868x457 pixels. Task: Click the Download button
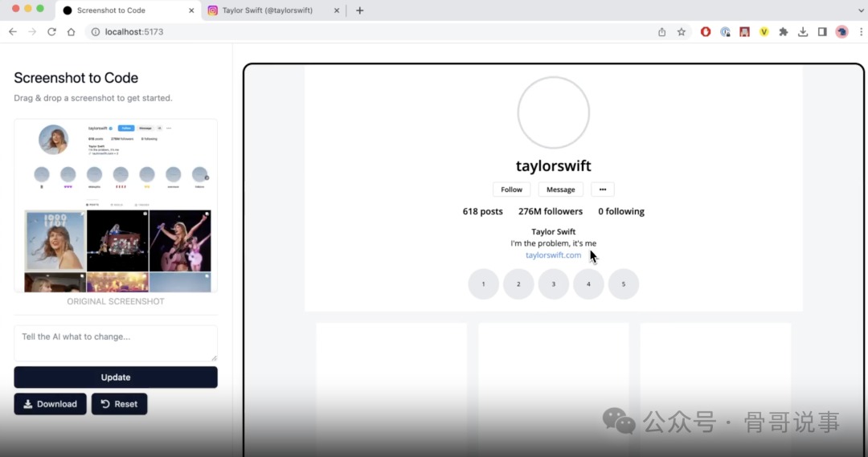pos(50,404)
